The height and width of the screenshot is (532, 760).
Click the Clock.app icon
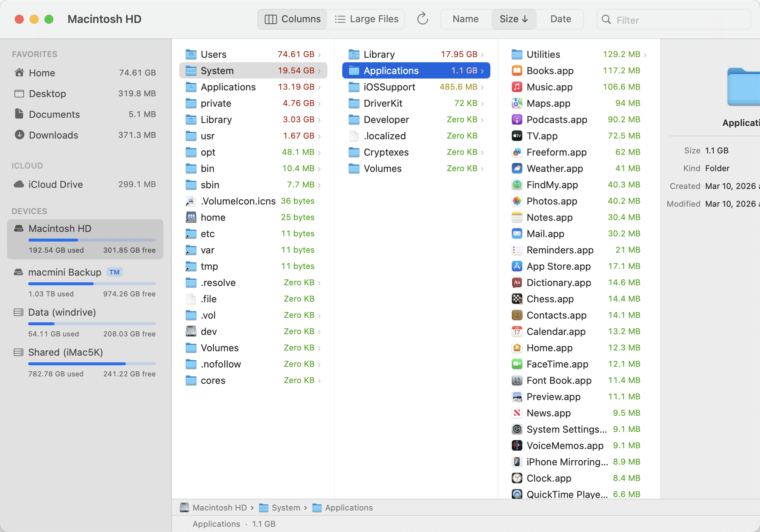pyautogui.click(x=517, y=478)
